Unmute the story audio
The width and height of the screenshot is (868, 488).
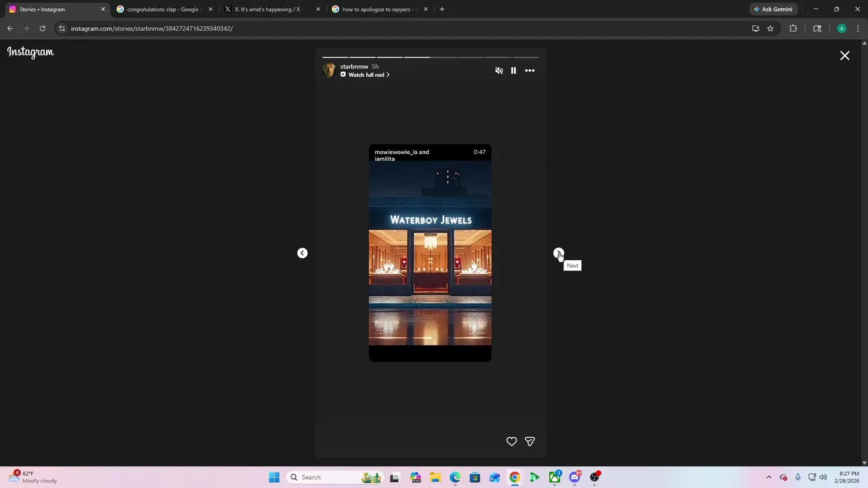tap(499, 70)
